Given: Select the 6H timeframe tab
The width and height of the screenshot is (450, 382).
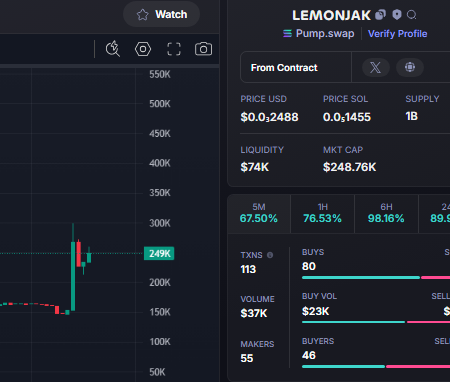Looking at the screenshot, I should [386, 214].
